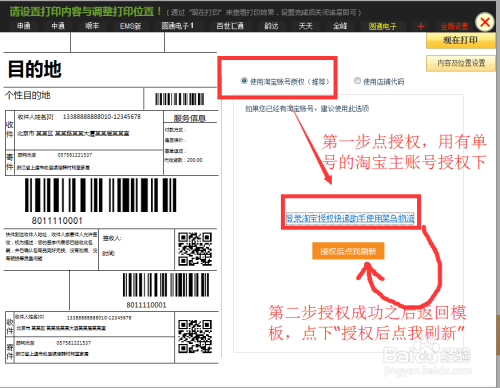
Task: Click the orange 授权后点我刷新 refresh button
Action: pos(348,251)
